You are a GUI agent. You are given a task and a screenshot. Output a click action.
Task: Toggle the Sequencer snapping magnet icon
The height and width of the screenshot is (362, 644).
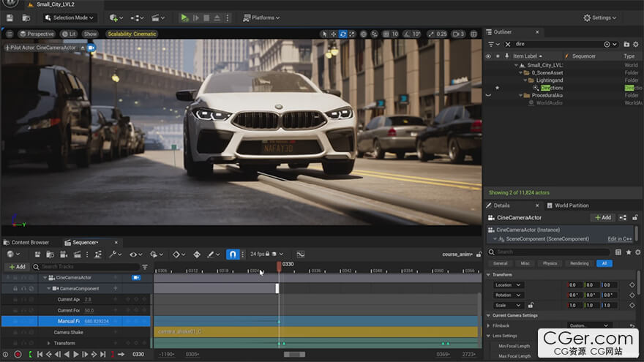coord(233,254)
